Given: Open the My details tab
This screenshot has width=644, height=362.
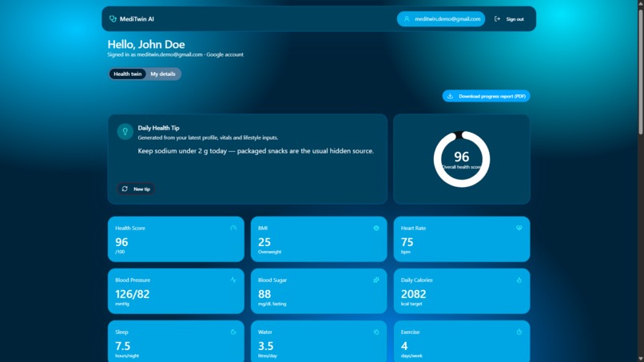Looking at the screenshot, I should point(163,74).
